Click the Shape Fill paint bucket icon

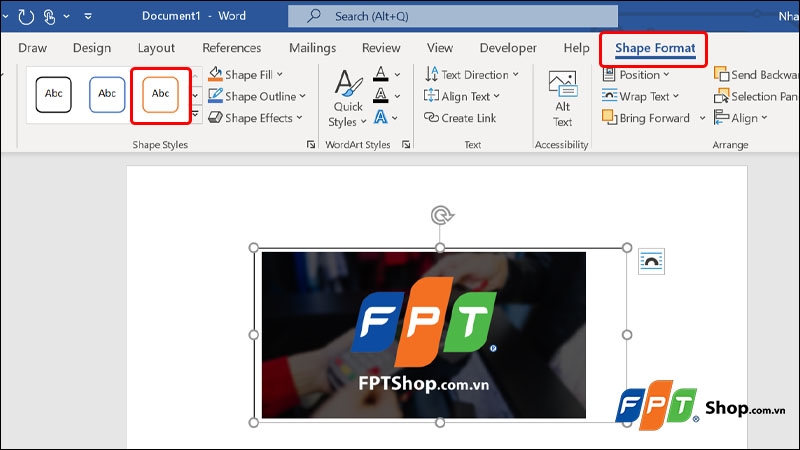[215, 74]
